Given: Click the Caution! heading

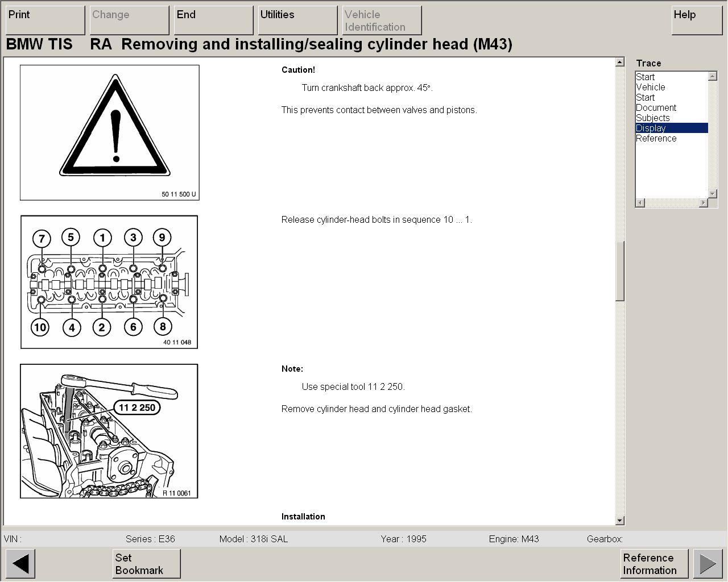Looking at the screenshot, I should point(298,70).
